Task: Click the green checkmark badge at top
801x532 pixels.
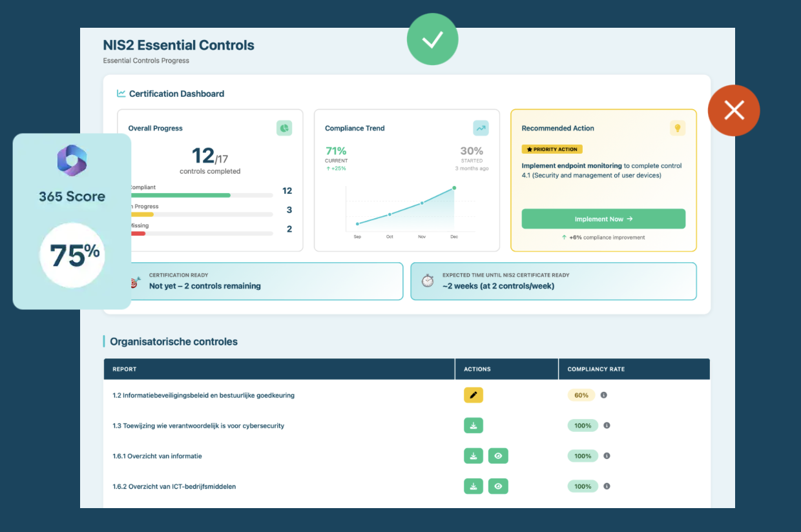Action: [432, 39]
